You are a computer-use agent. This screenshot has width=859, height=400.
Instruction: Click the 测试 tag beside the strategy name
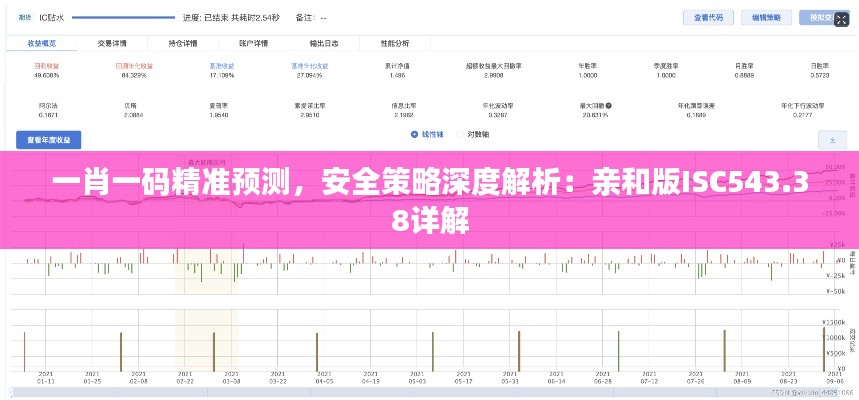tap(24, 18)
